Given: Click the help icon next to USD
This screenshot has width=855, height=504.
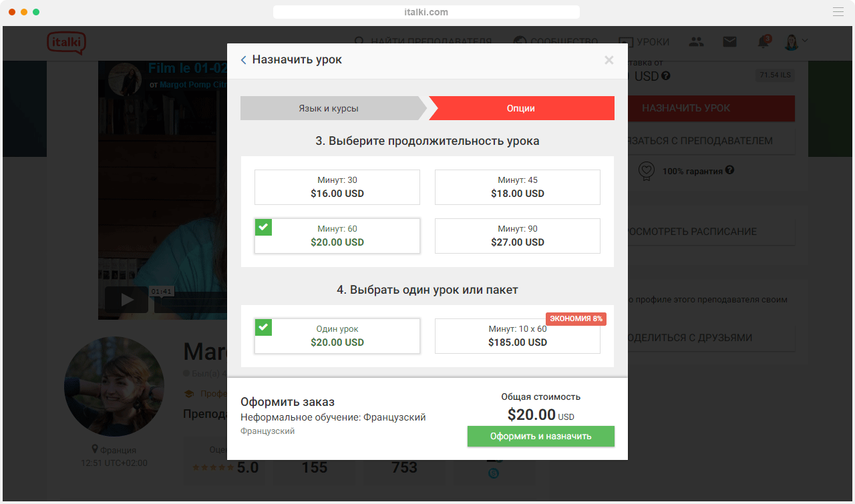Looking at the screenshot, I should (665, 76).
